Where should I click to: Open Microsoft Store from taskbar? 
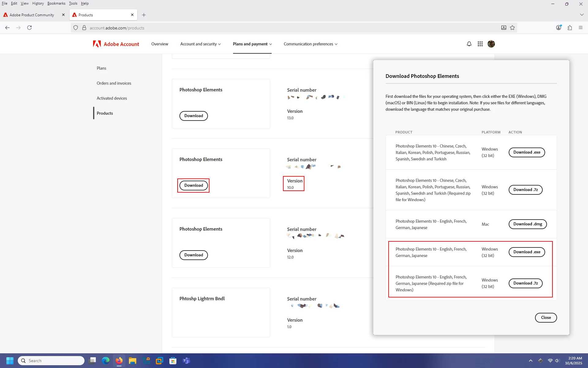pyautogui.click(x=173, y=361)
